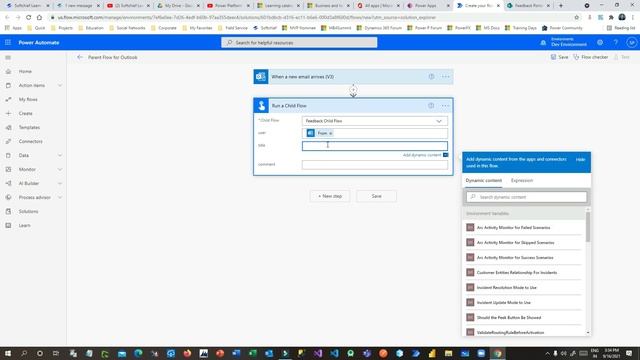This screenshot has height=360, width=640.
Task: Click the Monitor icon in sidebar
Action: (x=8, y=169)
